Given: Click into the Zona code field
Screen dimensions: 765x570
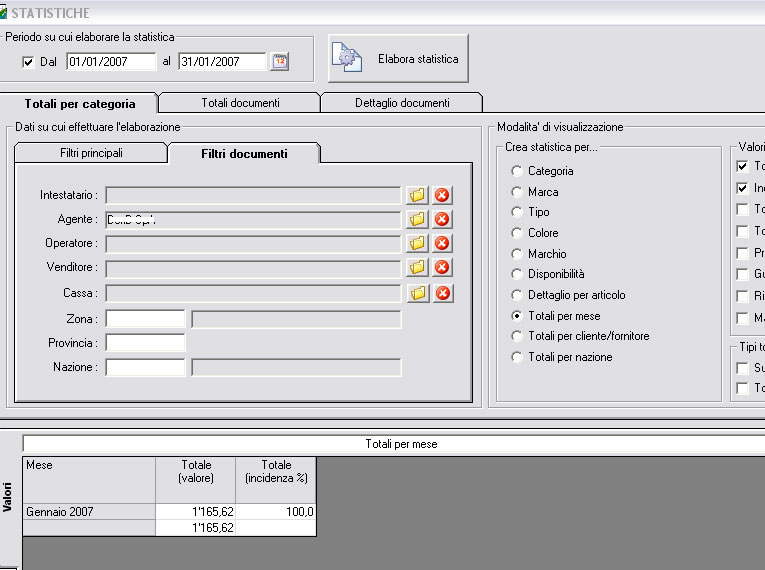Looking at the screenshot, I should click(x=145, y=319).
